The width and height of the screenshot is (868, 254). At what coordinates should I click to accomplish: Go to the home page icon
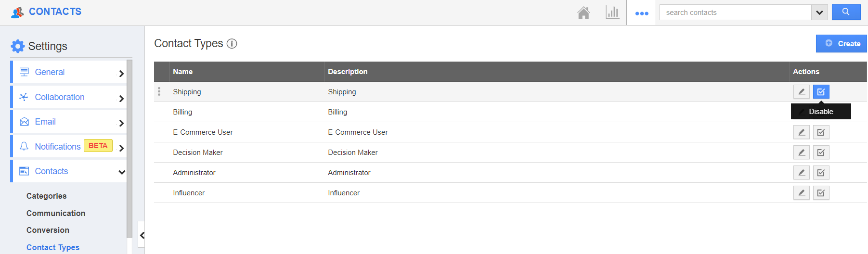(x=583, y=13)
